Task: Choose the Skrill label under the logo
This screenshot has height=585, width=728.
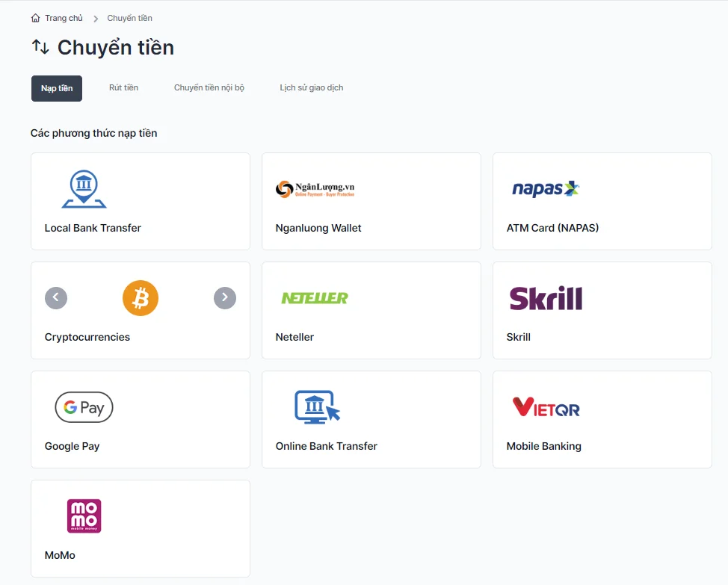Action: click(518, 337)
